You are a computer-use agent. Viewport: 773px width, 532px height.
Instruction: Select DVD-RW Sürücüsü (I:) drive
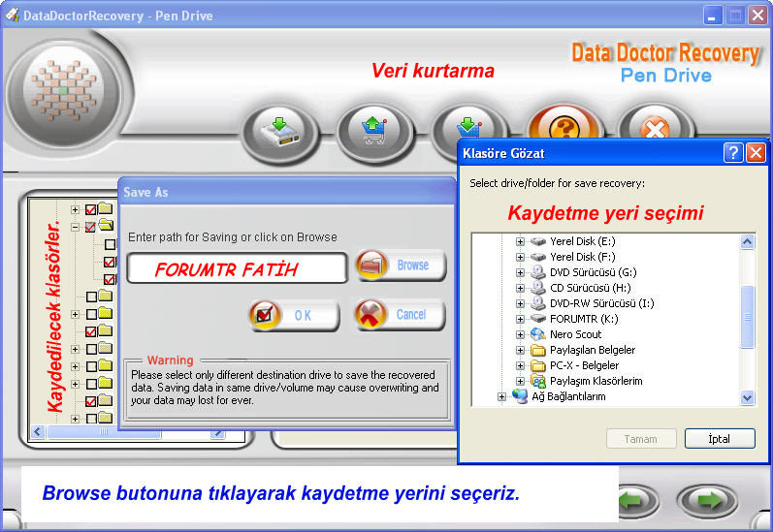(x=602, y=303)
